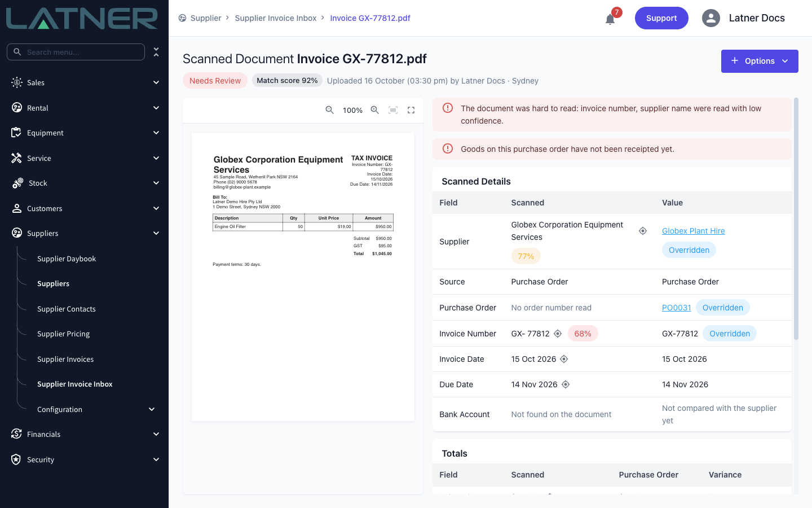
Task: Expand the Financials menu chevron
Action: [x=156, y=434]
